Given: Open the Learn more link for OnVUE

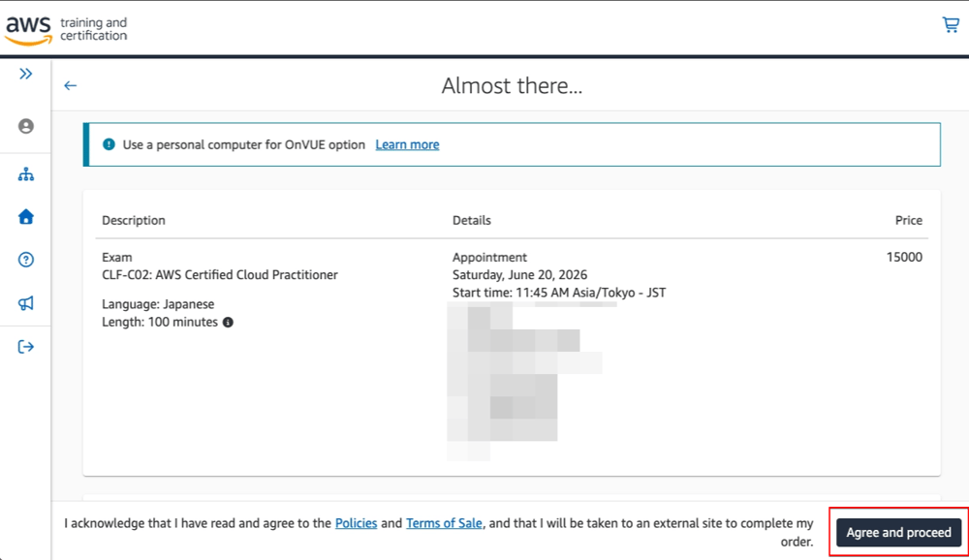Looking at the screenshot, I should point(407,144).
